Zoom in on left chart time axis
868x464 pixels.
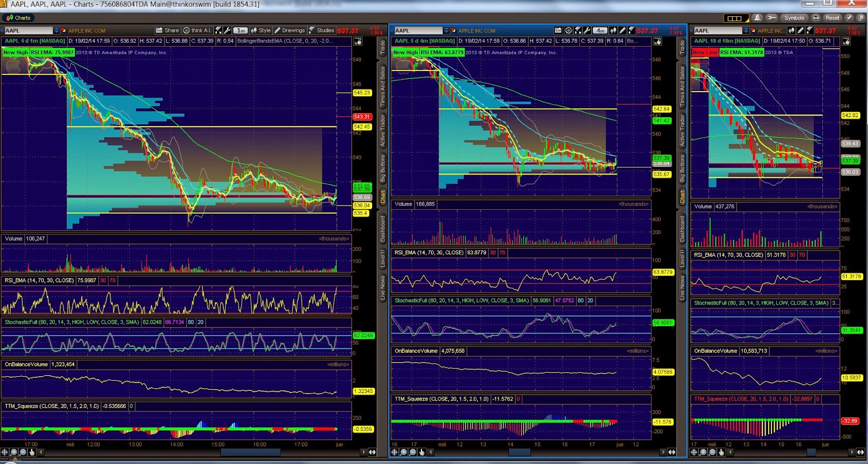14,452
